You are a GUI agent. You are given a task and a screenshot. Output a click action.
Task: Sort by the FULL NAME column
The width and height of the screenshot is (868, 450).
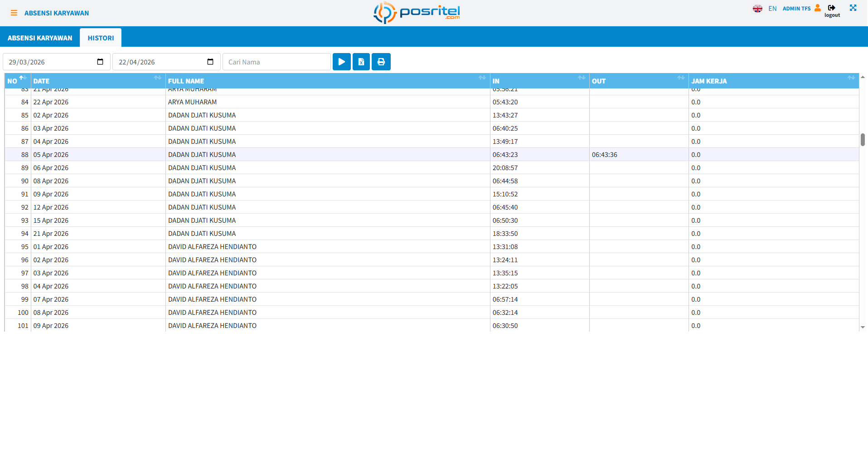[328, 81]
